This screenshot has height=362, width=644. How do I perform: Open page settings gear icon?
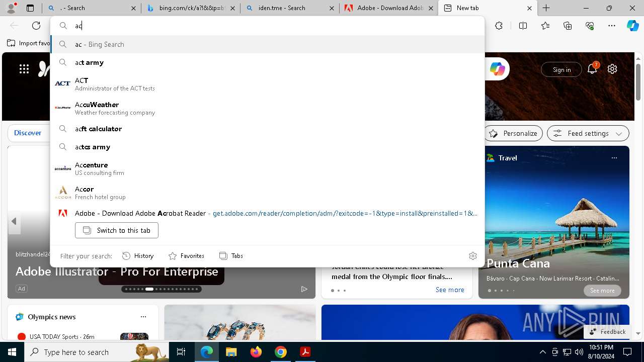tap(612, 69)
